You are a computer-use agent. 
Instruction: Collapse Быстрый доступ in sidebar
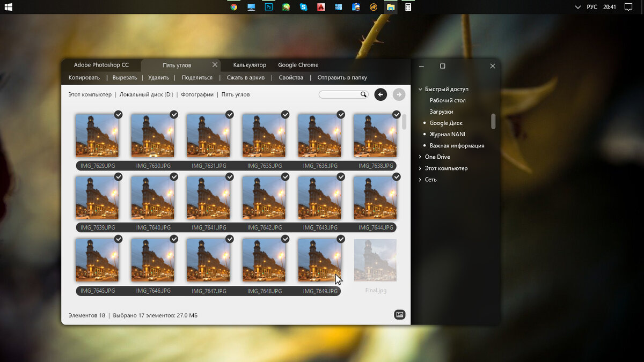420,89
